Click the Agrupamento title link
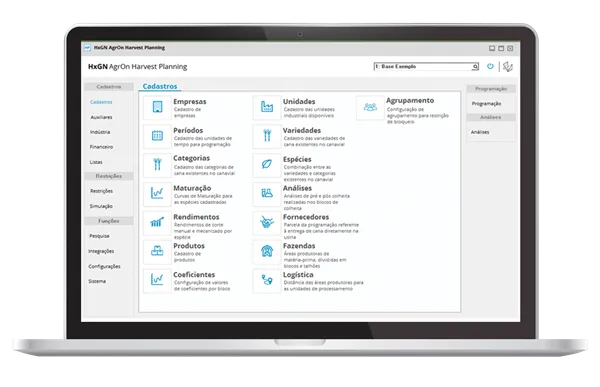The image size is (600, 387). [410, 100]
